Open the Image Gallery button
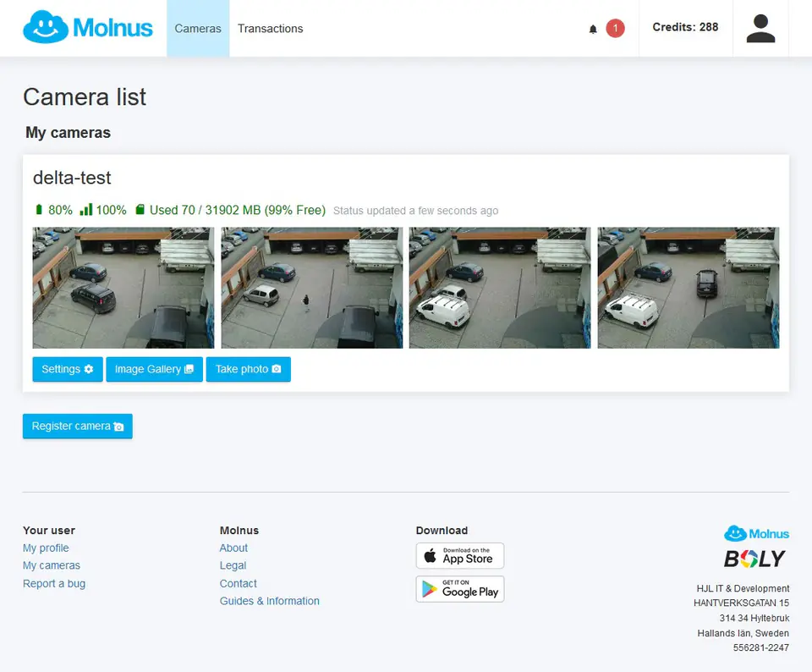 click(x=154, y=369)
